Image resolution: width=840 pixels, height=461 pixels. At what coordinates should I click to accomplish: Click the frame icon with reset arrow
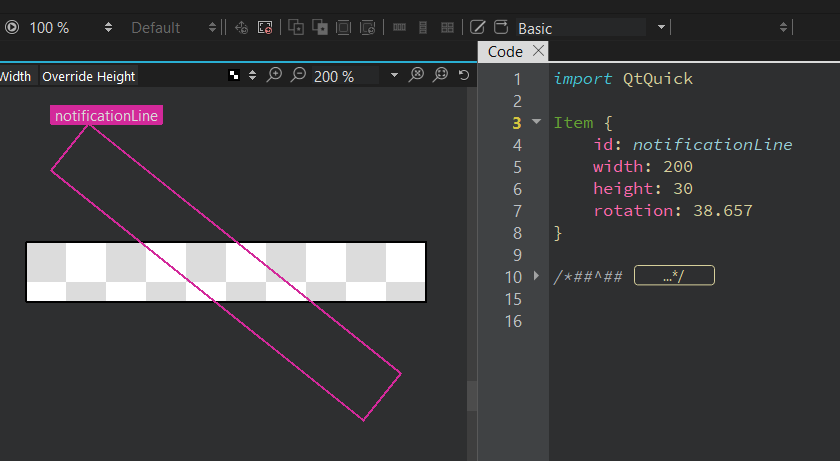click(x=368, y=27)
